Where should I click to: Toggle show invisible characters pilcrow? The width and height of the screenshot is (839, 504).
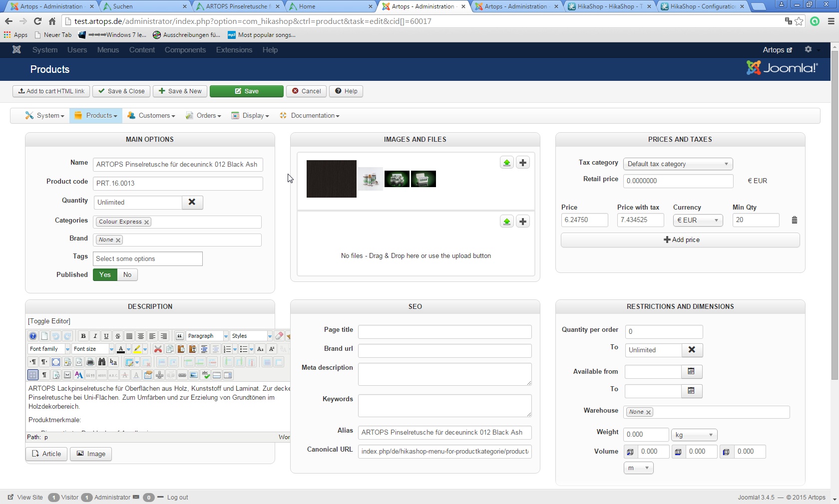pos(44,375)
